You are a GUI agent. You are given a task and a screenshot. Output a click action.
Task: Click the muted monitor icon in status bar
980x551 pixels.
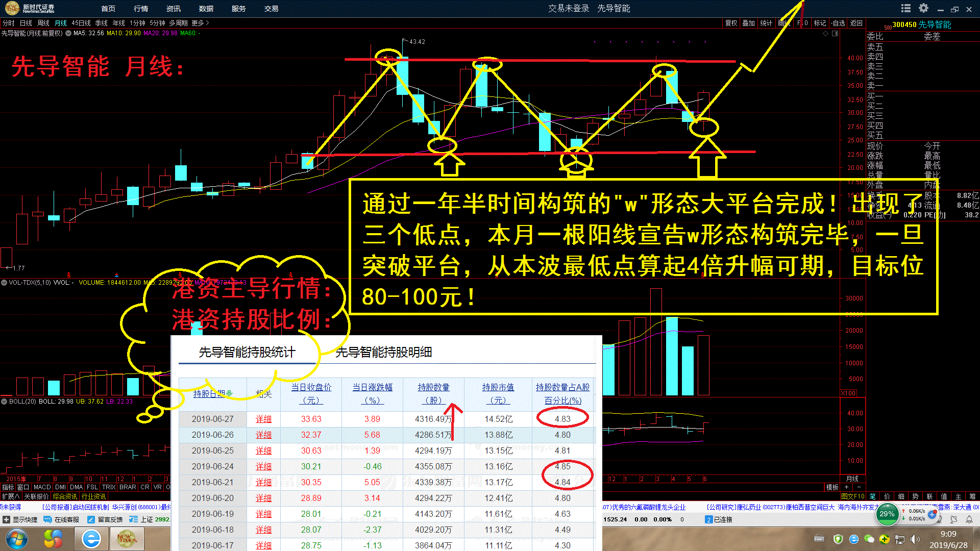click(953, 519)
